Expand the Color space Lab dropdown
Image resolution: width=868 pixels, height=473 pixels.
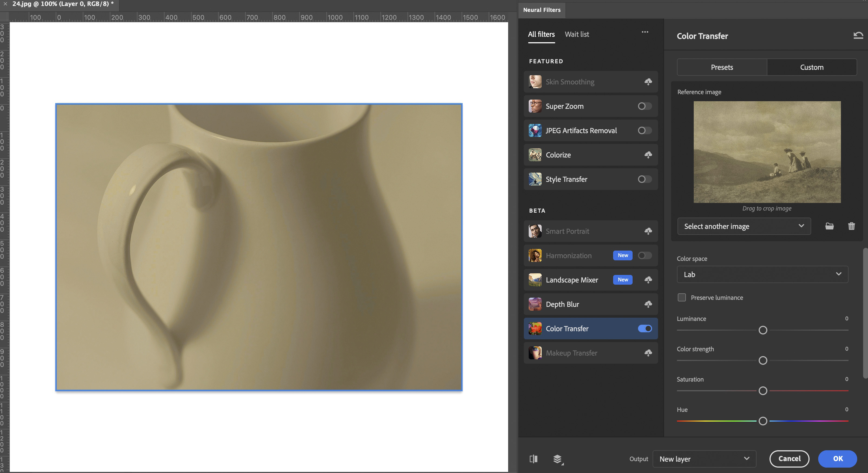(762, 274)
